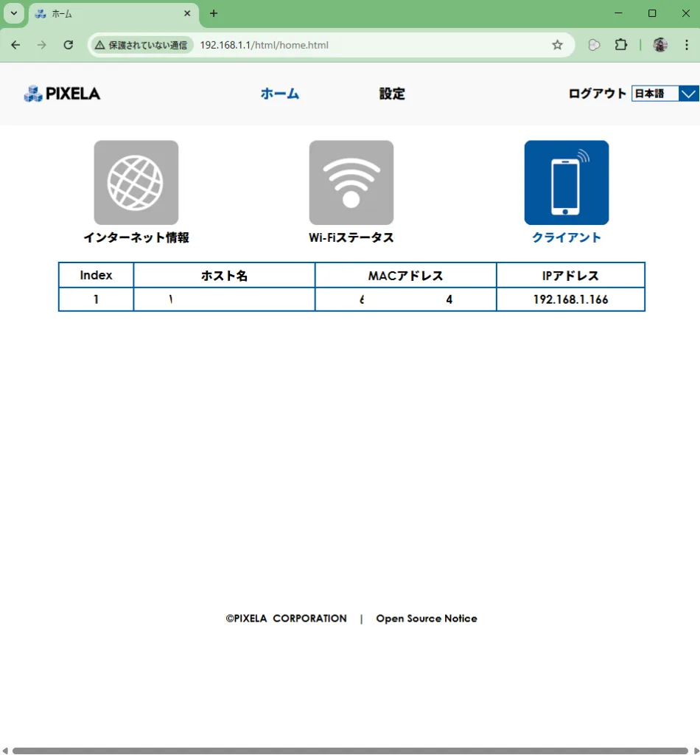This screenshot has width=700, height=755.
Task: Open the Chrome three-dot menu
Action: coord(687,45)
